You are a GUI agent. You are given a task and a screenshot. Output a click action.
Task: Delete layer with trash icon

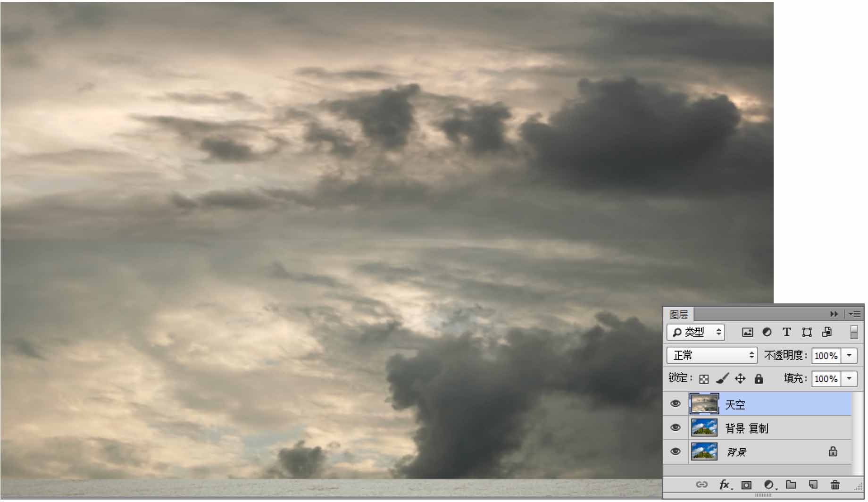pos(835,485)
